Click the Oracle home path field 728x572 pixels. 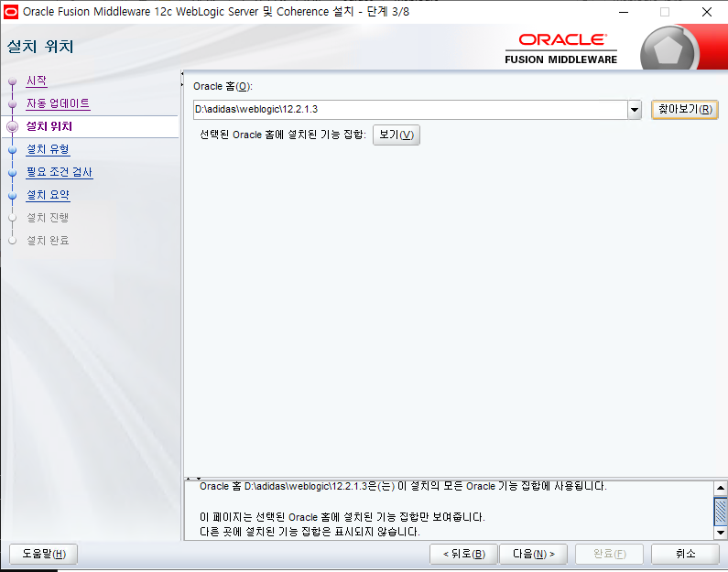[410, 110]
